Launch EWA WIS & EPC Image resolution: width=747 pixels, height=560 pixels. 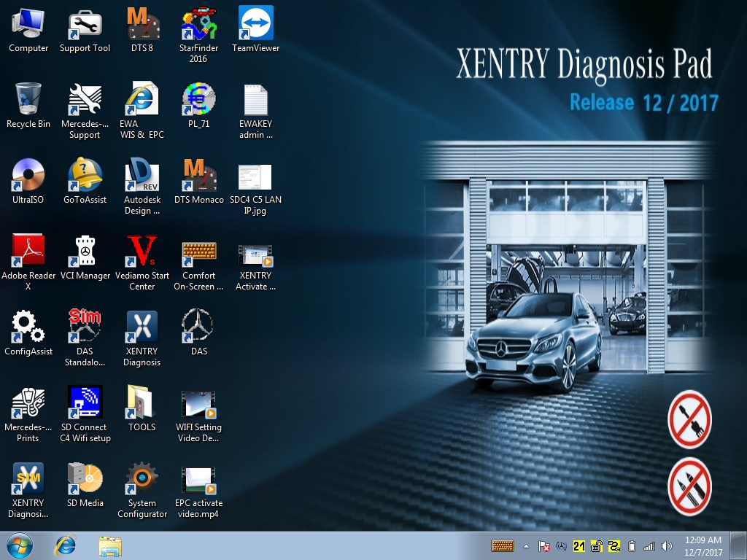(142, 111)
